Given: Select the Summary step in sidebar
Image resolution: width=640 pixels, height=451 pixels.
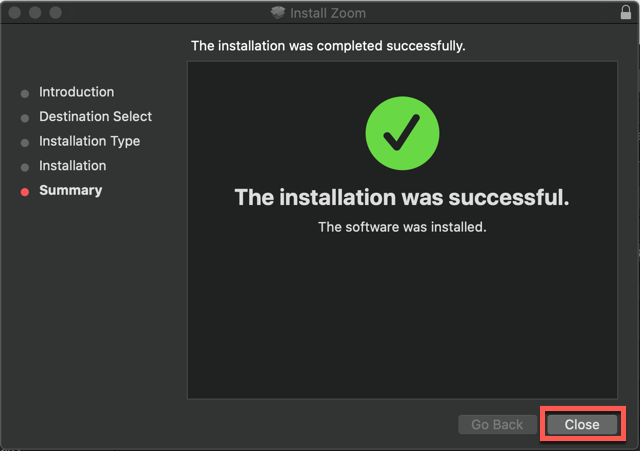Looking at the screenshot, I should point(71,190).
